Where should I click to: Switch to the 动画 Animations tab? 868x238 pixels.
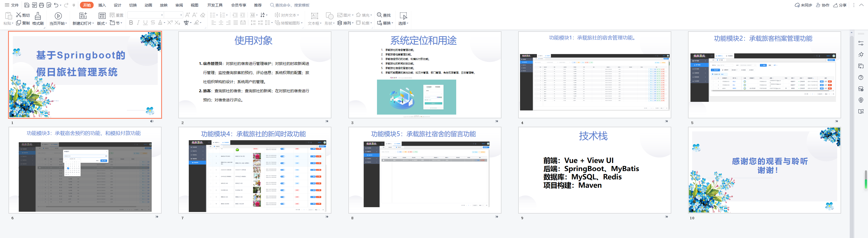[x=148, y=5]
